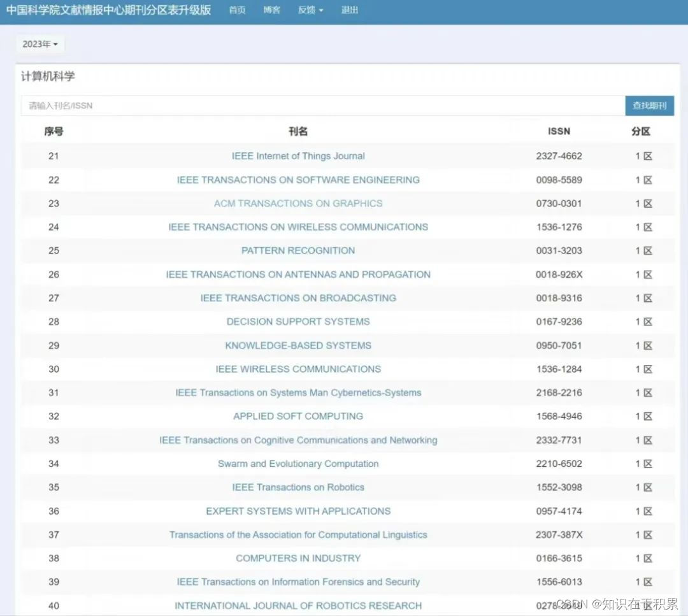Open ACM TRANSACTIONS ON GRAPHICS link
This screenshot has height=616, width=688.
(x=298, y=204)
